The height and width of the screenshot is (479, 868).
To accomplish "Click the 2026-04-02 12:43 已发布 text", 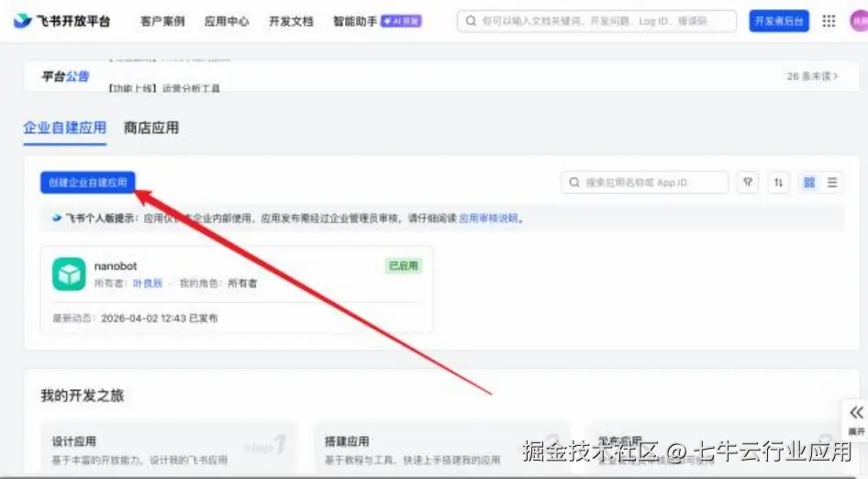I will coord(160,318).
